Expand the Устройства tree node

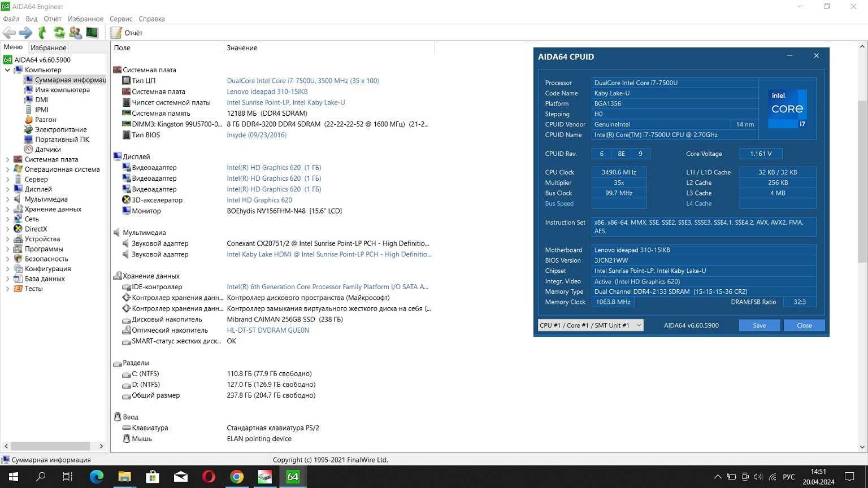[x=7, y=239]
